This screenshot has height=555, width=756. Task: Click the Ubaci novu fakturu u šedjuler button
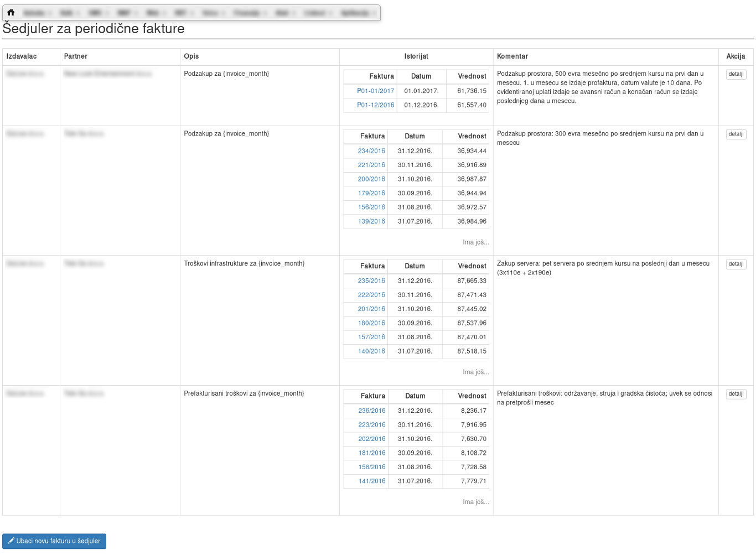[54, 541]
